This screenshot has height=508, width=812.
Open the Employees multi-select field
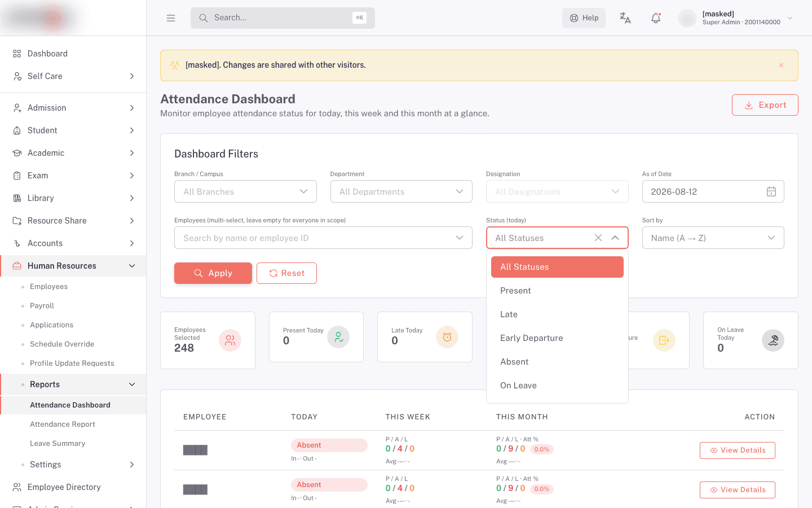[x=323, y=238]
